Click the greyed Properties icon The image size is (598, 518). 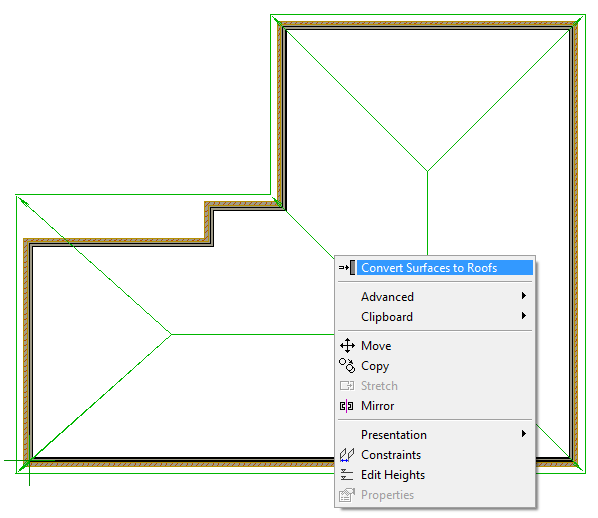347,495
